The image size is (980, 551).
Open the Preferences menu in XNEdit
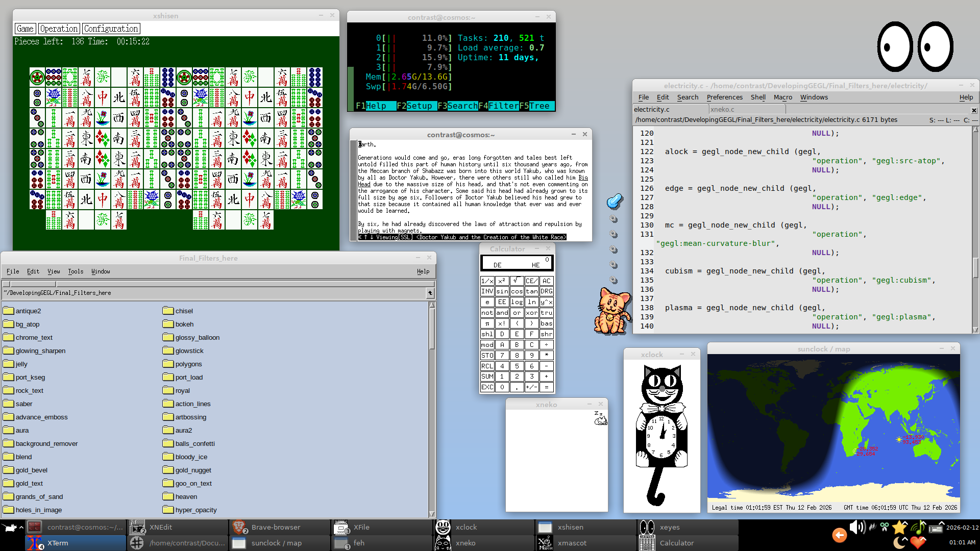point(724,97)
